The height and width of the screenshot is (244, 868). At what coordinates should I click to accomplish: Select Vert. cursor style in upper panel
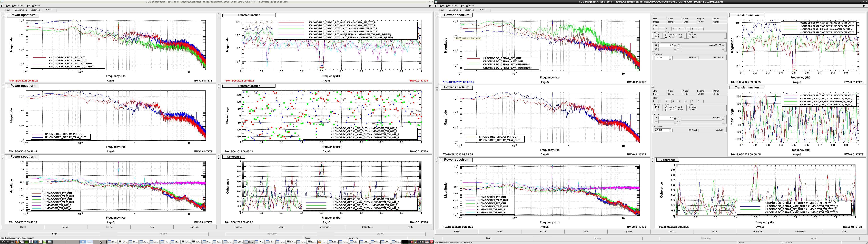pyautogui.click(x=676, y=35)
